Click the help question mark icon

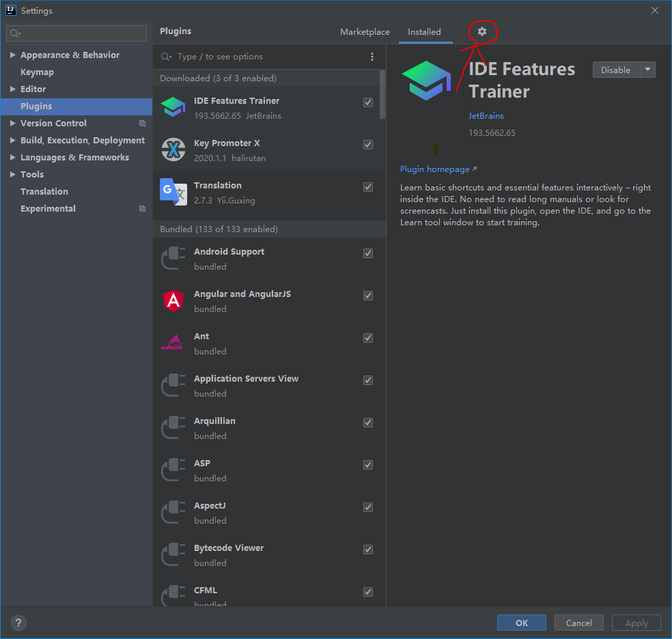(18, 623)
